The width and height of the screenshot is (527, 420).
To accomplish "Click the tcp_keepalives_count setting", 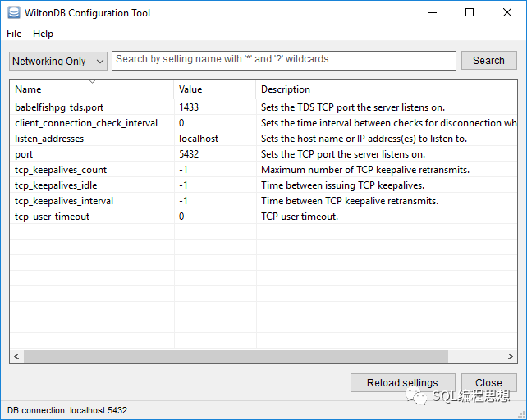I will [61, 170].
